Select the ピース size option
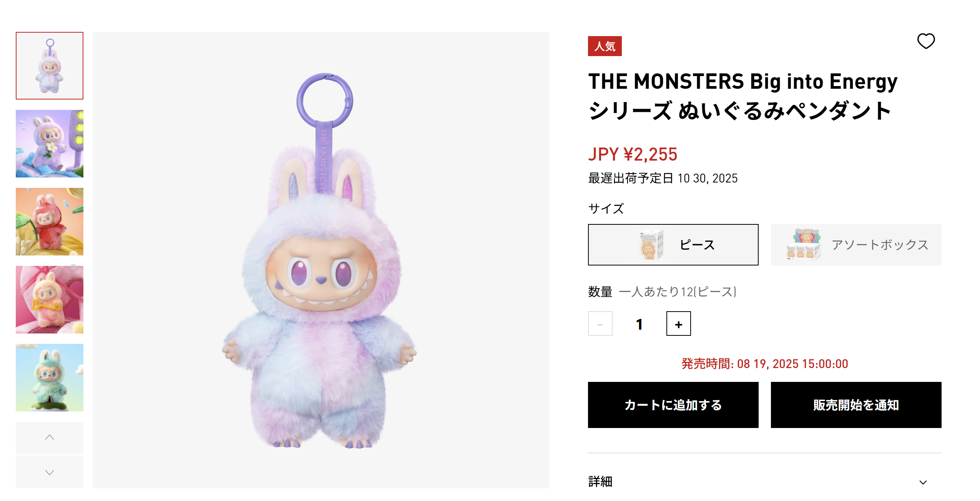Screen dimensions: 980x501 673,245
